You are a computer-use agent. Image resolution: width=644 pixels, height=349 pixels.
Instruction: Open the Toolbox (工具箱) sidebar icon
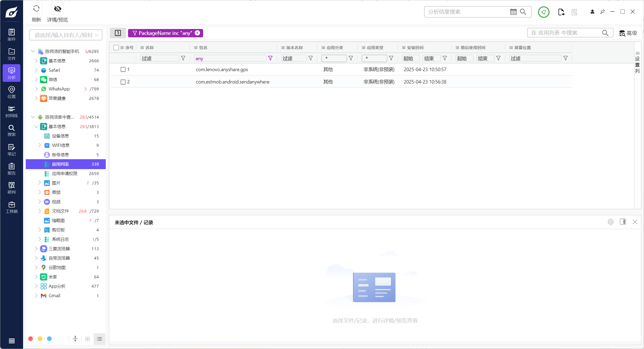(12, 207)
